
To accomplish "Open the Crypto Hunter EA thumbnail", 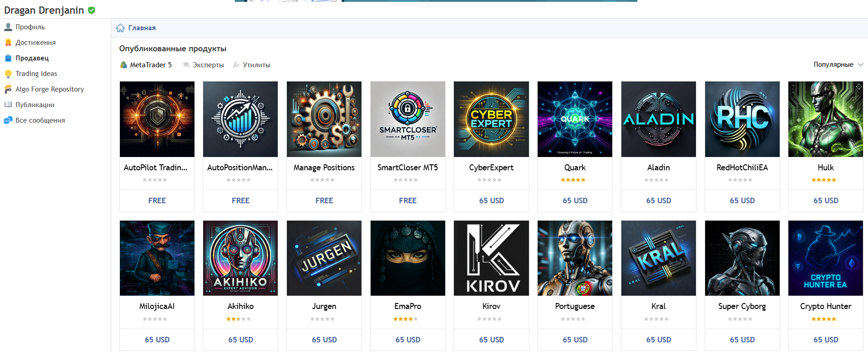I will 825,258.
